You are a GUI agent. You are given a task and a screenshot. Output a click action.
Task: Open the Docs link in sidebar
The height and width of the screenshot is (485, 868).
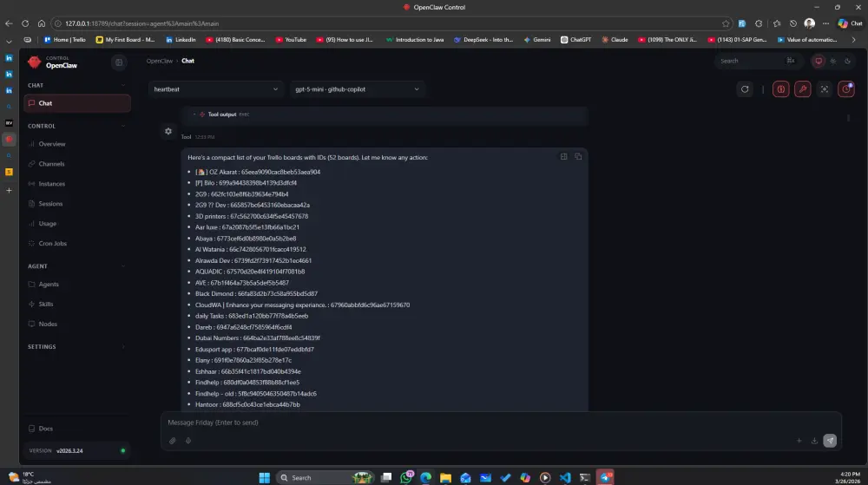(x=45, y=429)
